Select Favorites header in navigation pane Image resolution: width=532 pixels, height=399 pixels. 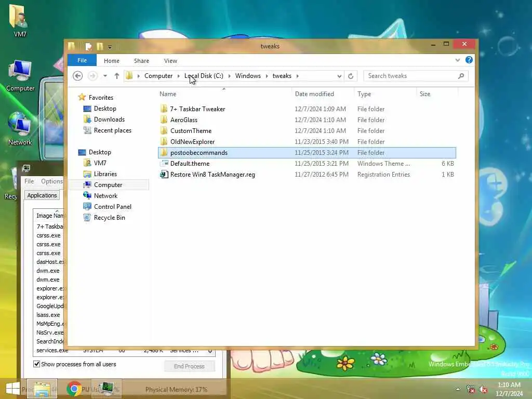101,97
